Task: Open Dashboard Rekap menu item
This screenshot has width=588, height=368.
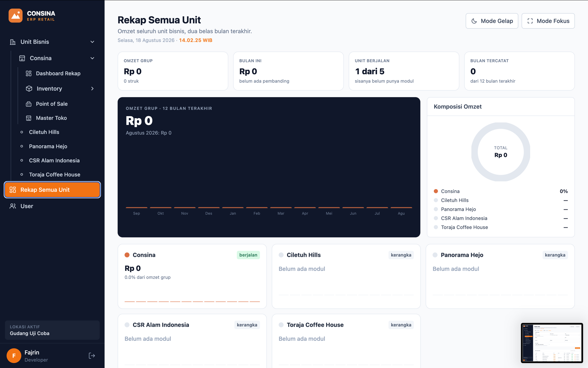Action: (58, 73)
